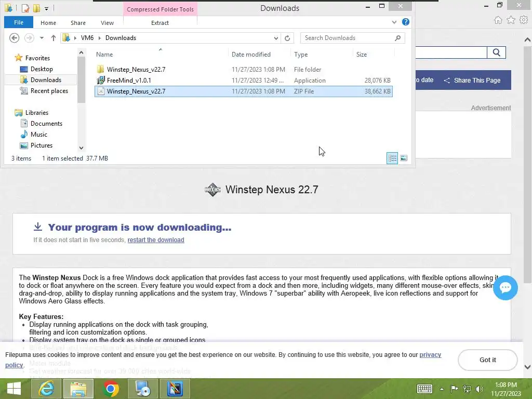This screenshot has height=399, width=532.
Task: Open File Explorer Help icon
Action: click(x=405, y=22)
